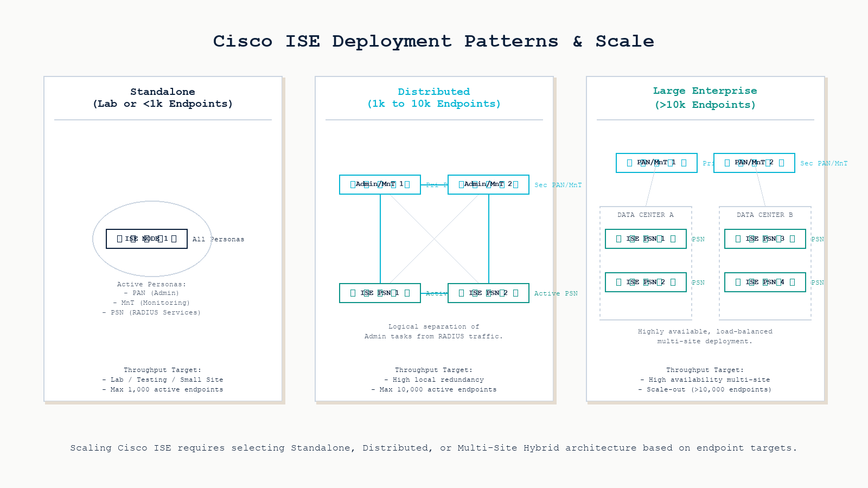The width and height of the screenshot is (868, 488).
Task: Click the DATA CENTER B label
Action: click(x=765, y=215)
